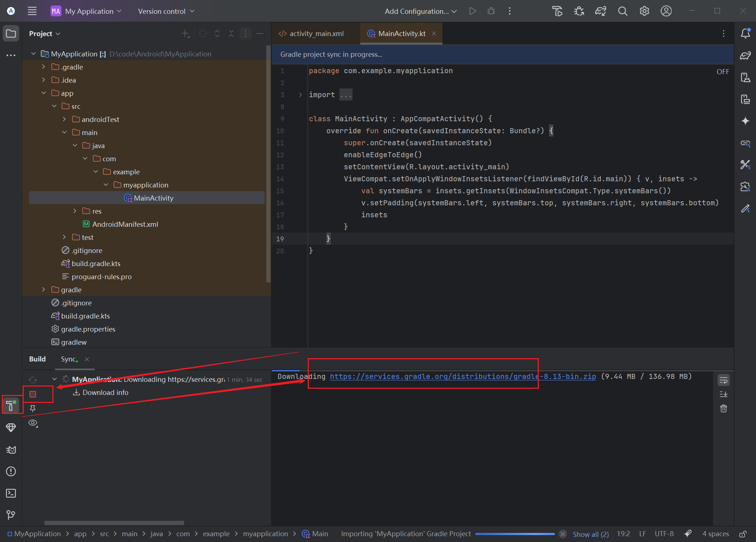Screen dimensions: 756x542
Task: Click the Notifications bell icon
Action: pyautogui.click(x=745, y=33)
